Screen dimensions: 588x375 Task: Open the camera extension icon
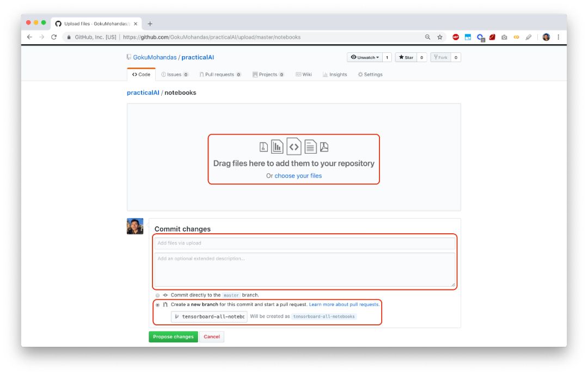504,37
